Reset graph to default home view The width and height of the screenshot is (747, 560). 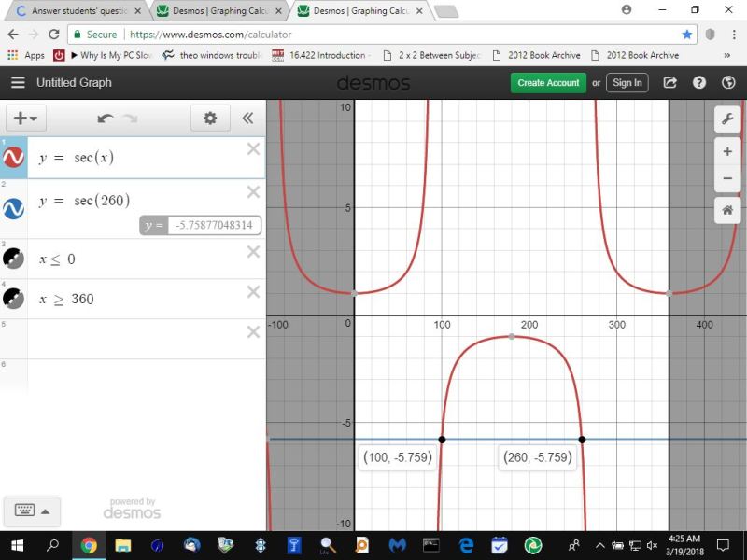[x=727, y=210]
